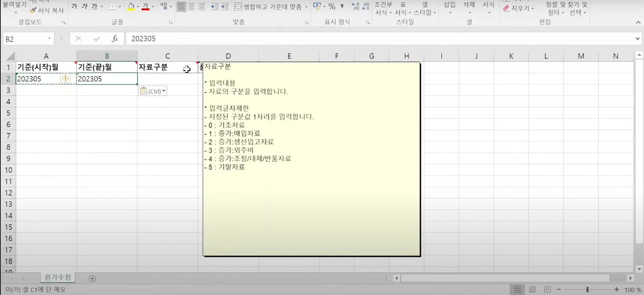Screen dimensions: 644x295
Task: Click the Format Painter (서식 복사) brush icon
Action: [x=33, y=10]
